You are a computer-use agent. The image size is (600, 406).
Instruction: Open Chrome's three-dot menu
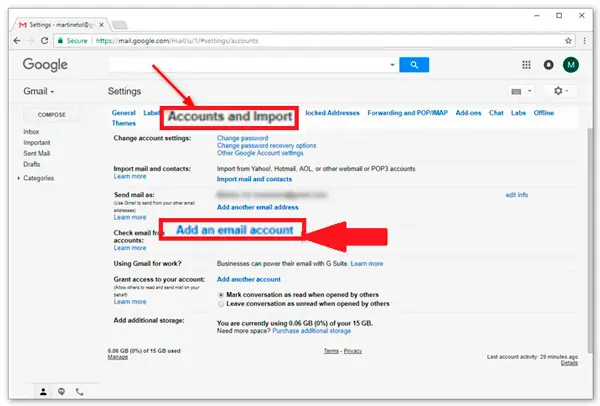point(584,41)
